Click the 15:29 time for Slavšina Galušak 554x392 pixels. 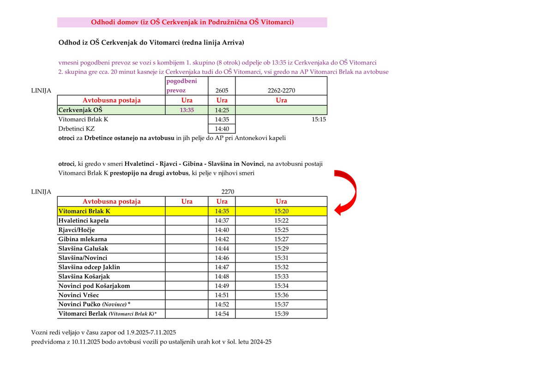coord(281,248)
